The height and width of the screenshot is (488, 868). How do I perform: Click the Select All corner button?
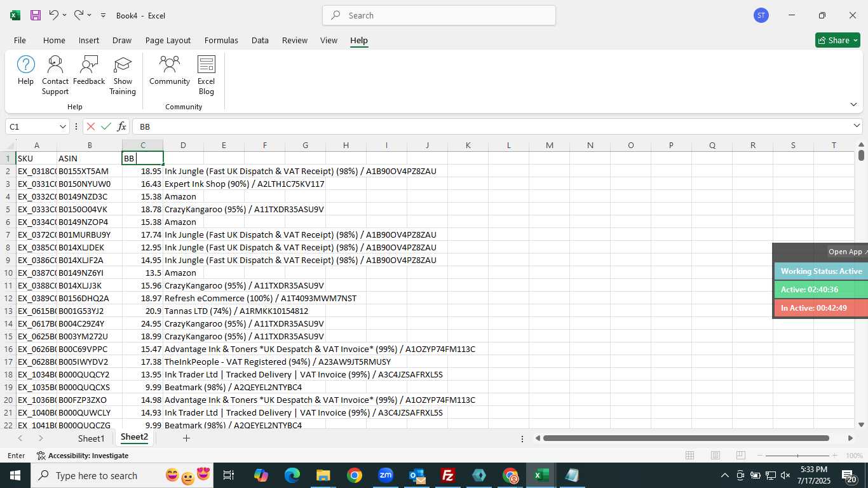point(8,146)
